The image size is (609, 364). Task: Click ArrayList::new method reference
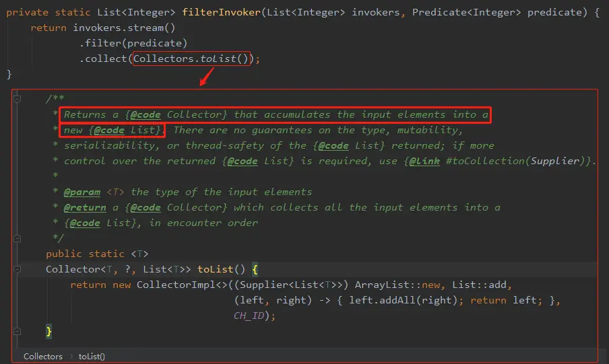click(397, 285)
